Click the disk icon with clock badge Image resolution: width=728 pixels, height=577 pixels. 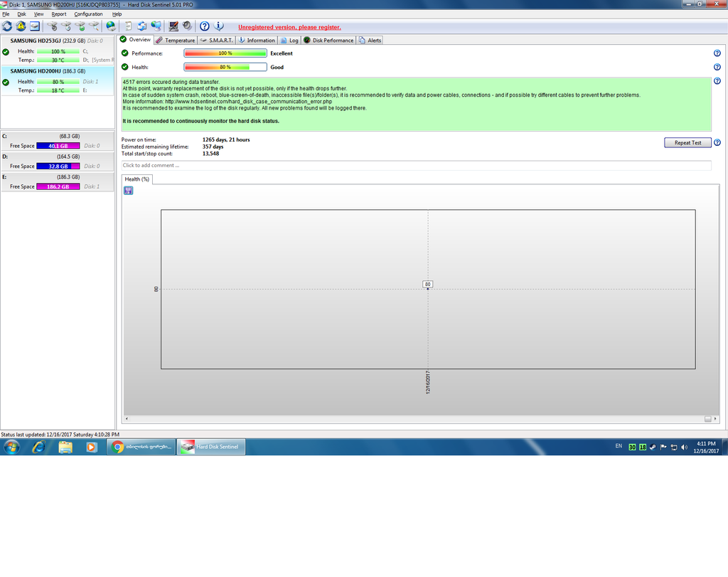tap(66, 26)
